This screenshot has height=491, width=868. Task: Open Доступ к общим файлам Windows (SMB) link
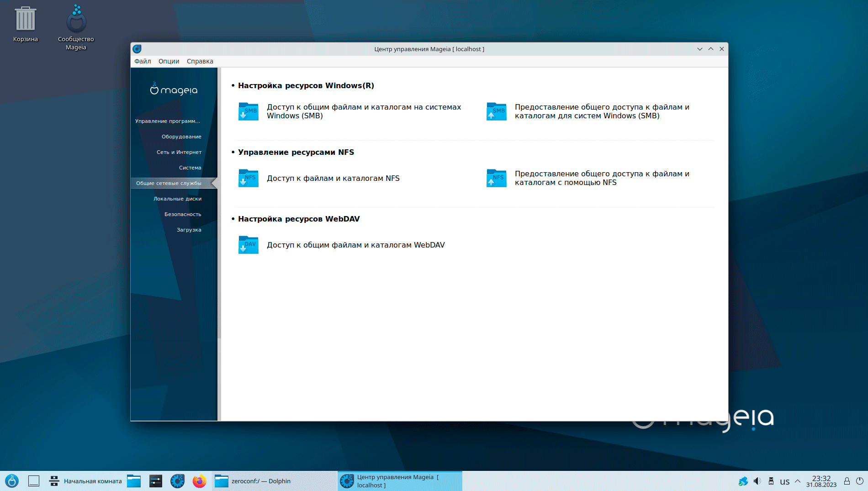[364, 111]
